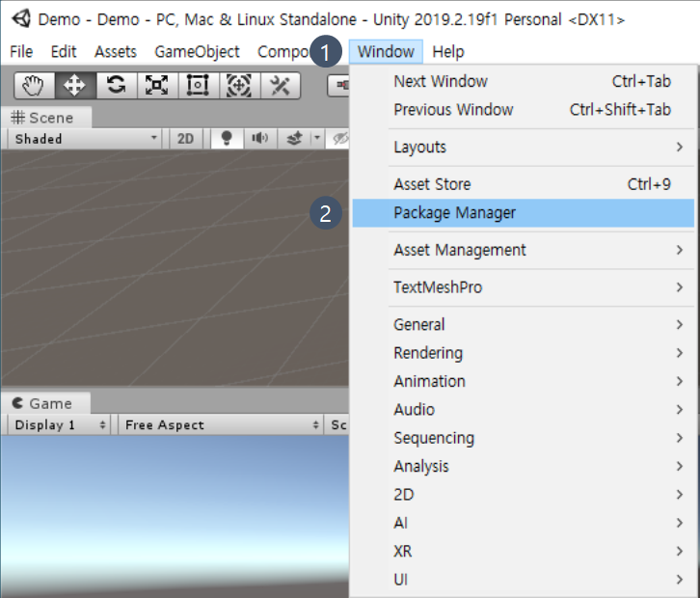The width and height of the screenshot is (700, 598).
Task: Expand the XR submenu
Action: pyautogui.click(x=524, y=552)
